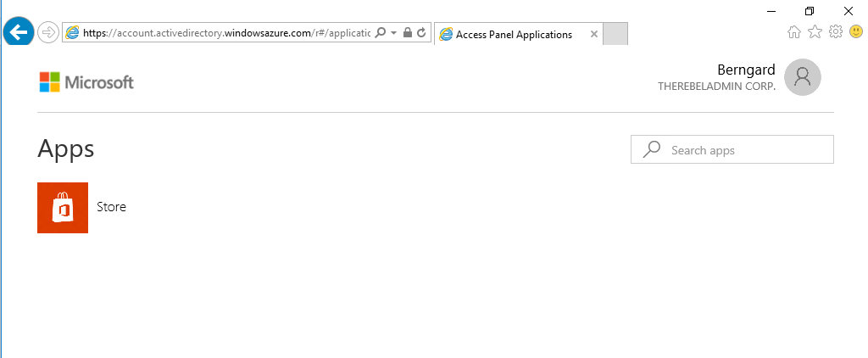Click the security lock icon

coord(408,33)
